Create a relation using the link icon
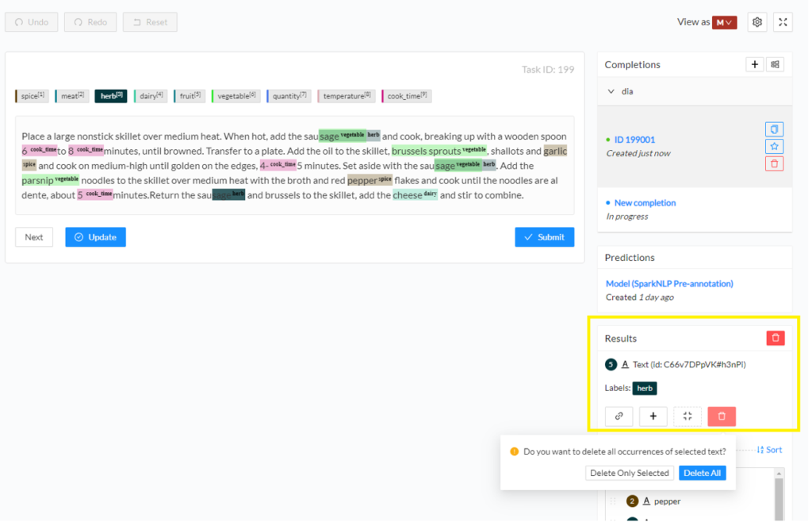The image size is (812, 522). point(619,416)
